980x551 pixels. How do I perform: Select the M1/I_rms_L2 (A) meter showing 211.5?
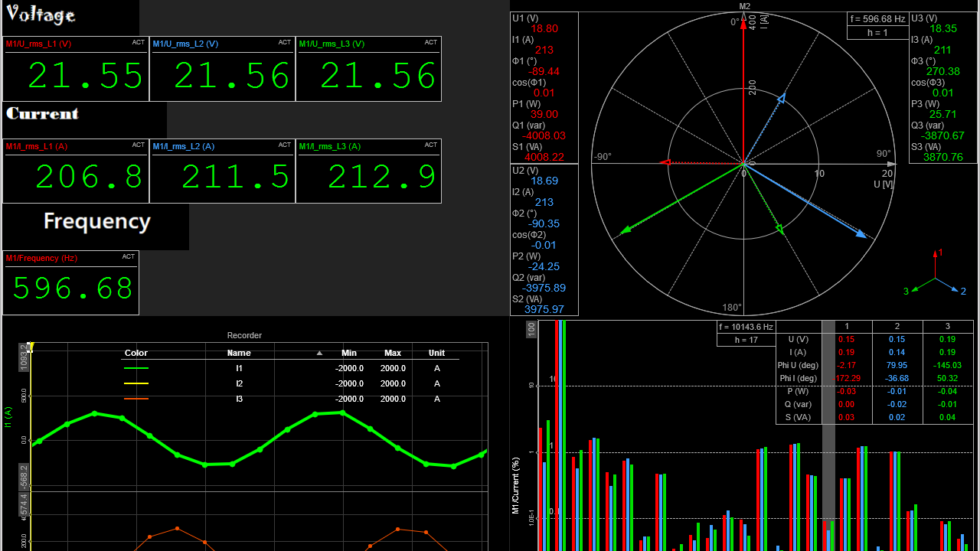pyautogui.click(x=222, y=171)
